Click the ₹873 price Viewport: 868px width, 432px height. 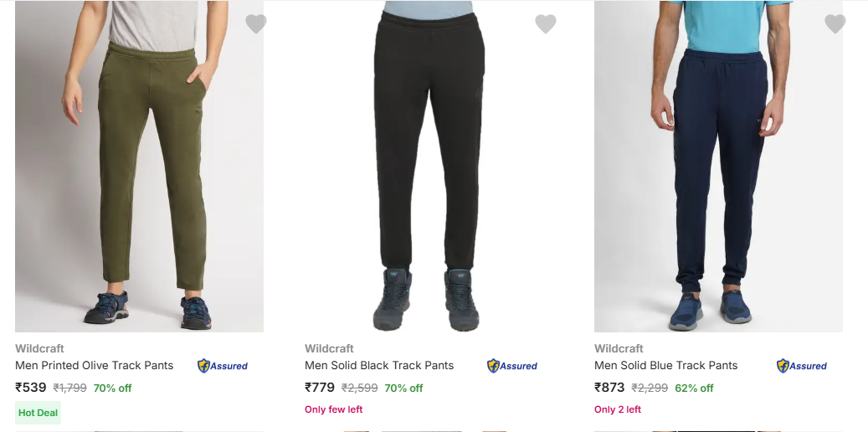[610, 388]
